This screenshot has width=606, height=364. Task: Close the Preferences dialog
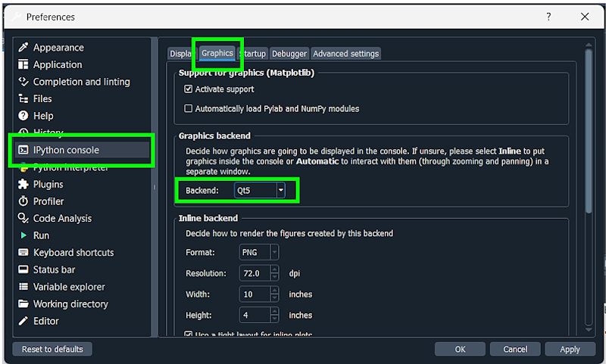tap(585, 17)
